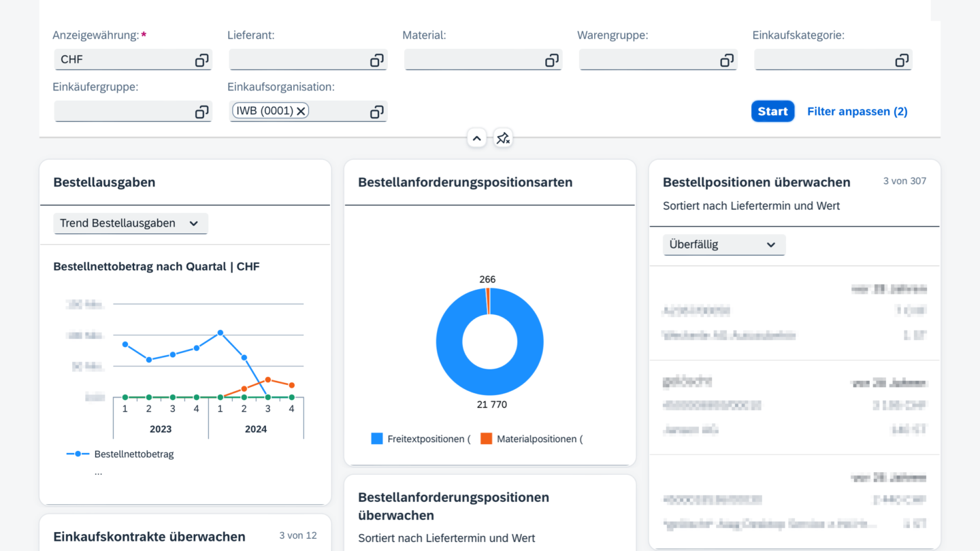Collapse the filter header with chevron
This screenshot has width=980, height=551.
click(x=476, y=139)
